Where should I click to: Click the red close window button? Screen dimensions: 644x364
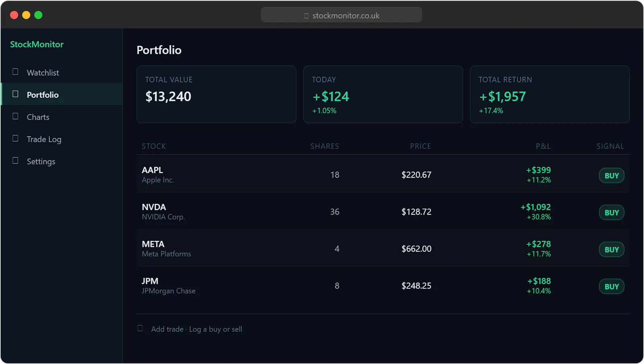pos(14,15)
